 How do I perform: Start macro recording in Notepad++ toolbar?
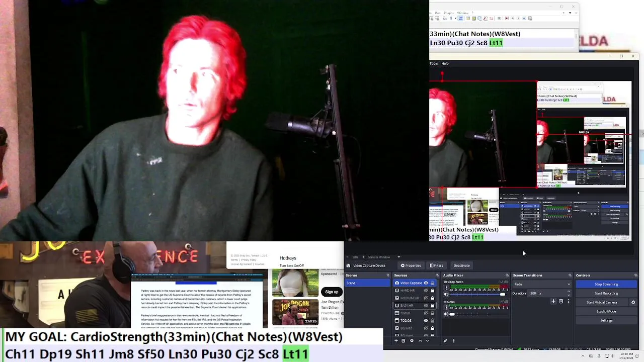coord(507,18)
